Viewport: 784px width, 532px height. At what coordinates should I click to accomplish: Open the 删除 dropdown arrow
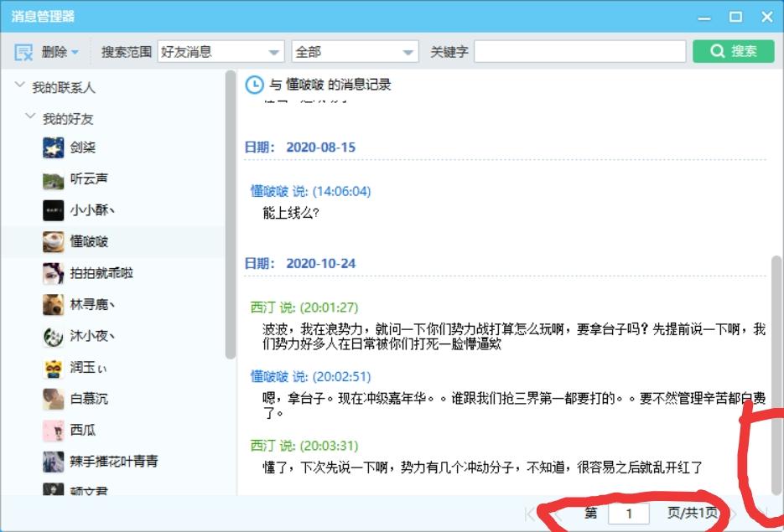(x=75, y=52)
